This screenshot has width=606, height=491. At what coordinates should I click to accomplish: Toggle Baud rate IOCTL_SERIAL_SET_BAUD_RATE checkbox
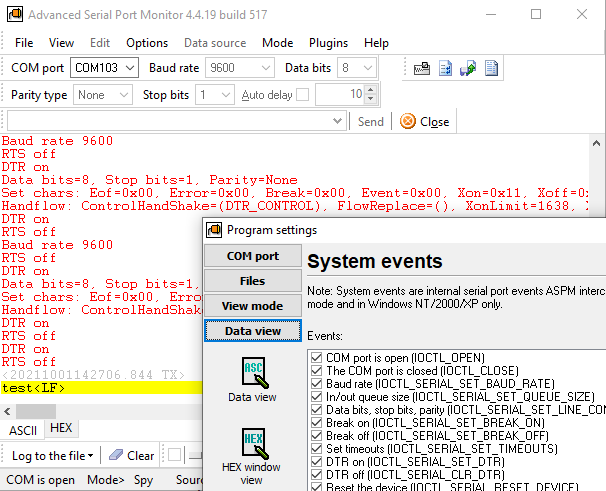pos(317,384)
